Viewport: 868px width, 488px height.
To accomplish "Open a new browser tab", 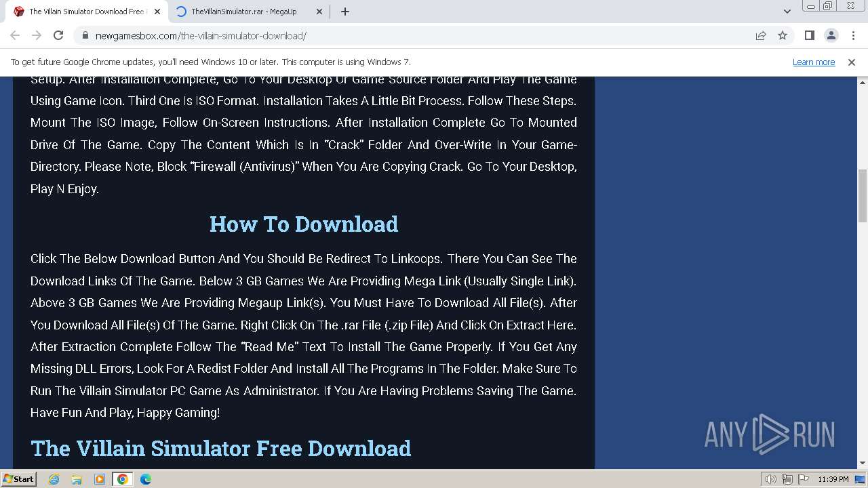I will [x=344, y=12].
